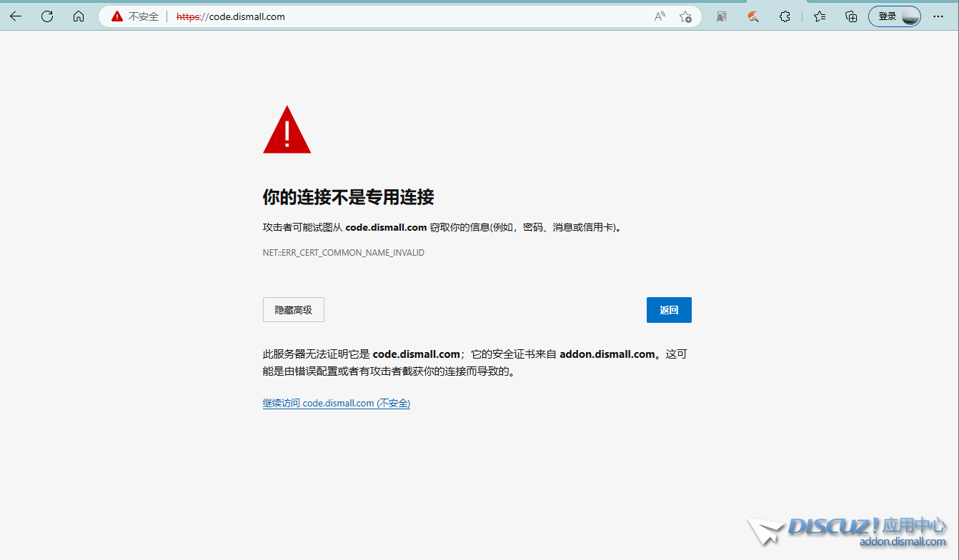The height and width of the screenshot is (560, 959).
Task: Click the red warning triangle on page
Action: [287, 131]
